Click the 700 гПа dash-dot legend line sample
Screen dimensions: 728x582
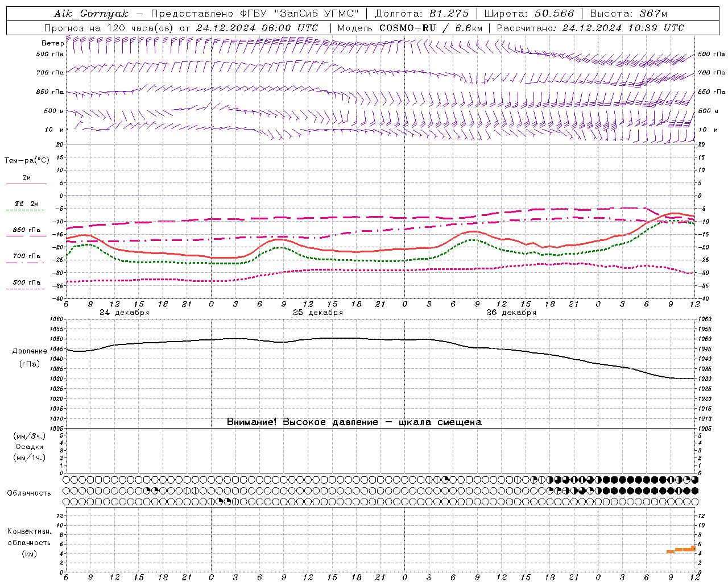tap(26, 263)
